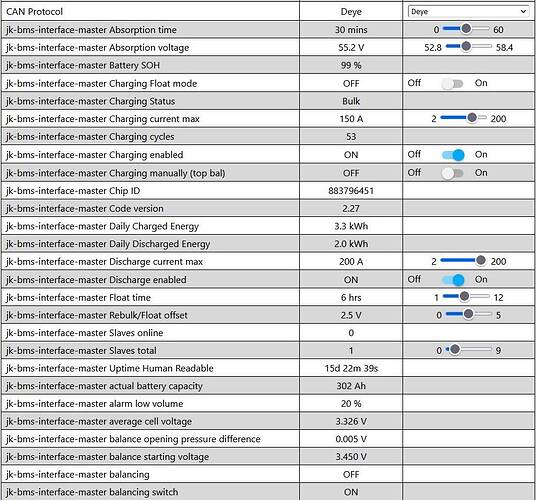Click the Code version value 2.27
Screen dimensions: 537x500
coord(351,209)
